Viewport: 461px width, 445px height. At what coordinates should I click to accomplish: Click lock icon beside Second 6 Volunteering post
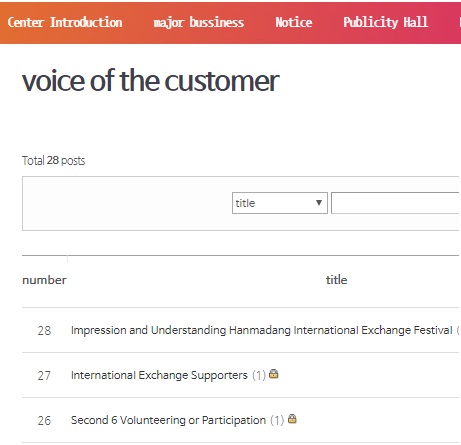(x=292, y=419)
